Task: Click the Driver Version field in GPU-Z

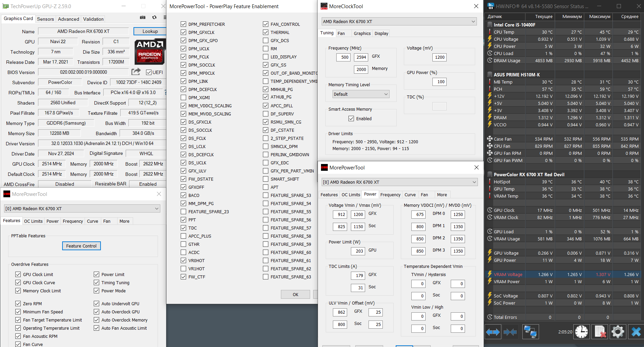Action: coord(102,143)
